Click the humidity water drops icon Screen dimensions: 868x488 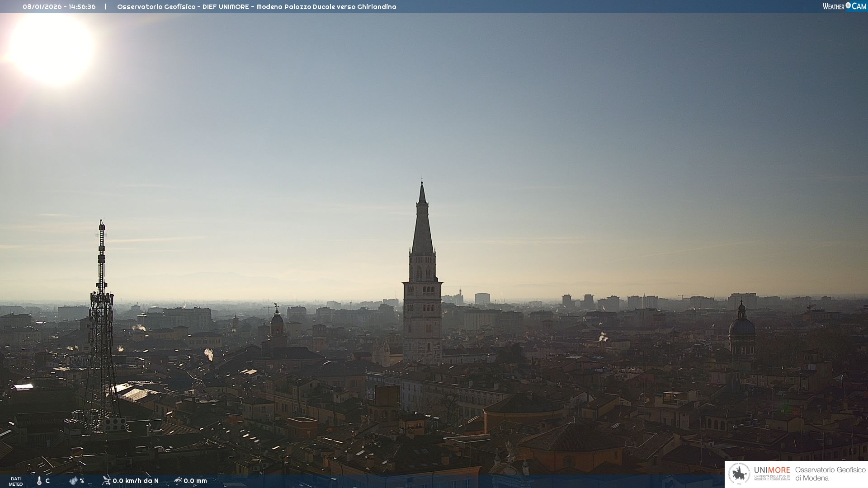pos(73,481)
